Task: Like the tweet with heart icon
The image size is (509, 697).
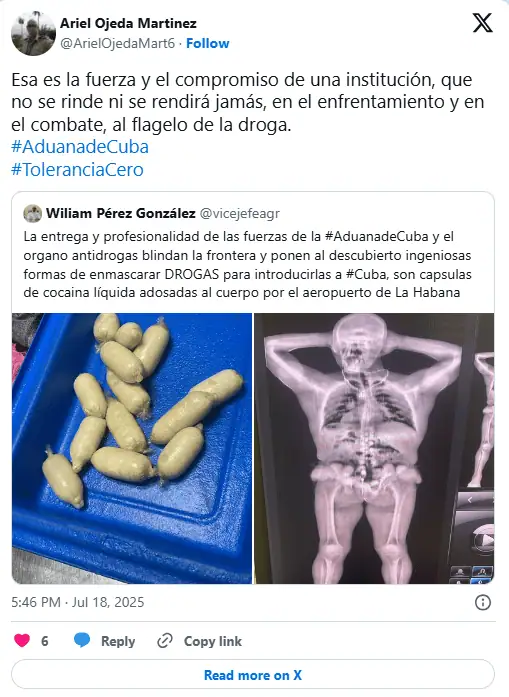Action: (x=22, y=641)
